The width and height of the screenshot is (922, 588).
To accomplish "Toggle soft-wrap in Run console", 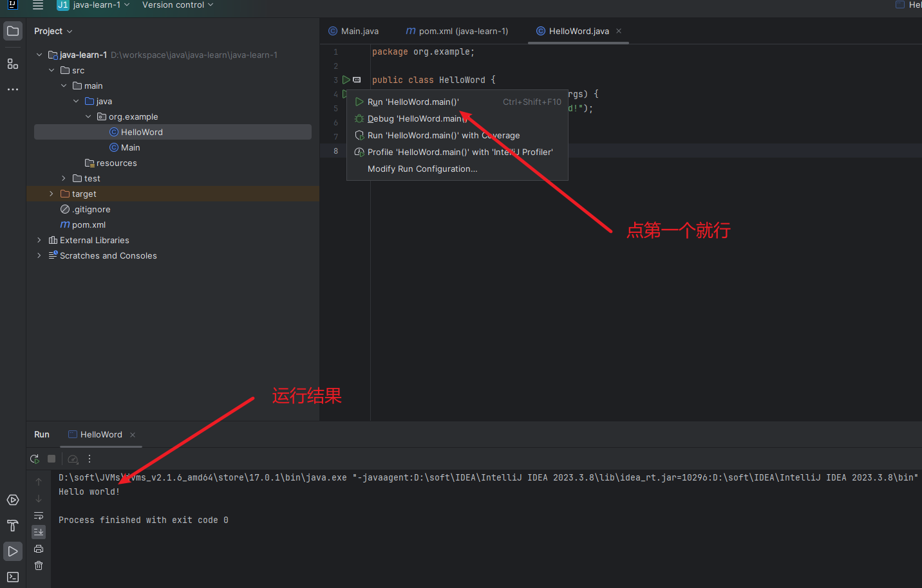I will tap(39, 515).
